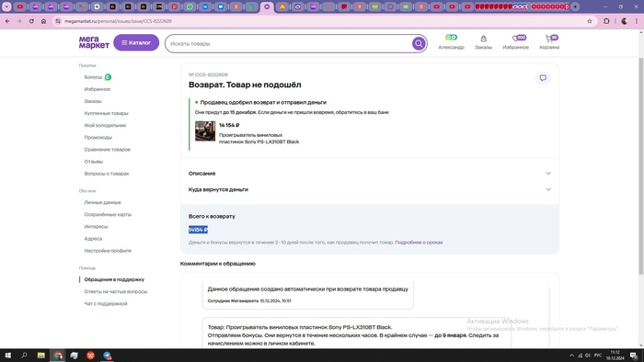644x362 pixels.
Task: Expand the Описание section
Action: click(370, 174)
